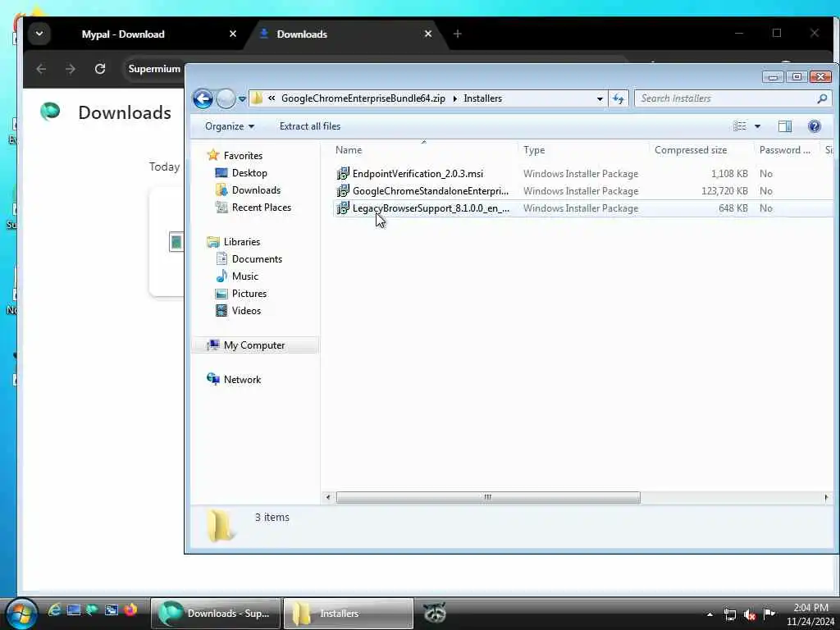This screenshot has width=840, height=630.
Task: Reload the browser page
Action: coord(99,69)
